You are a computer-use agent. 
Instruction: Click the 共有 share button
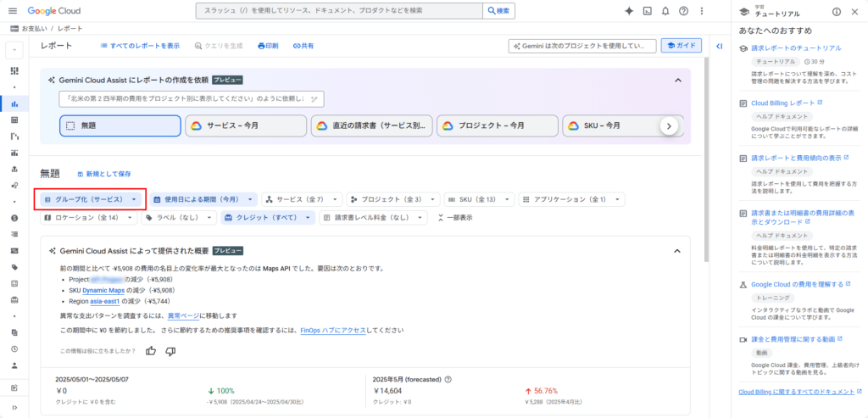303,46
